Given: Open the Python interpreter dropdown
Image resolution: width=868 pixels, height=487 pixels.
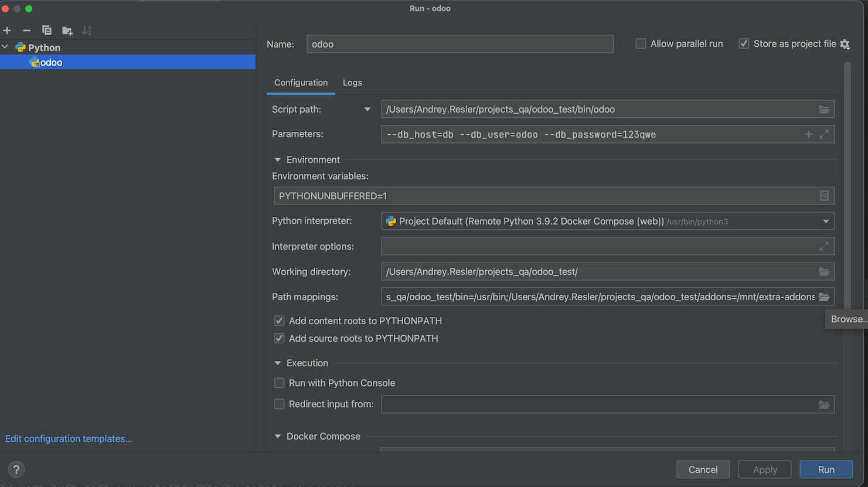Looking at the screenshot, I should 826,222.
